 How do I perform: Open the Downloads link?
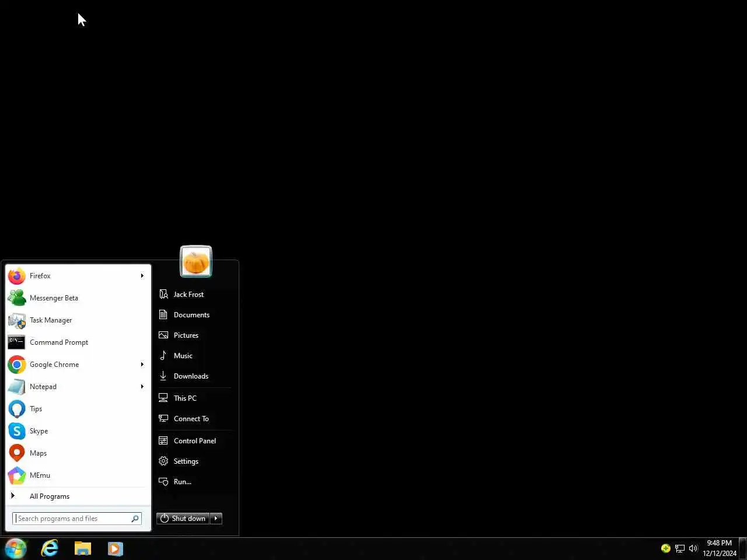[191, 376]
